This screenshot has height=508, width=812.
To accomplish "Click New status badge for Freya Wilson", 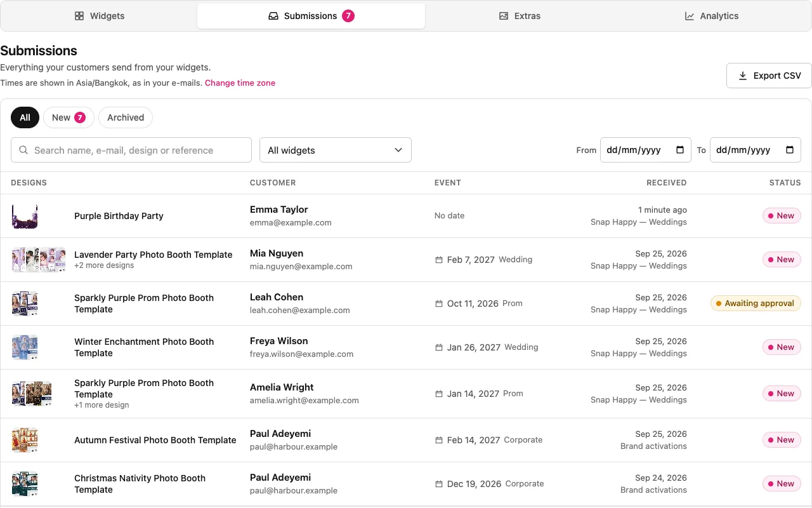I will click(782, 347).
